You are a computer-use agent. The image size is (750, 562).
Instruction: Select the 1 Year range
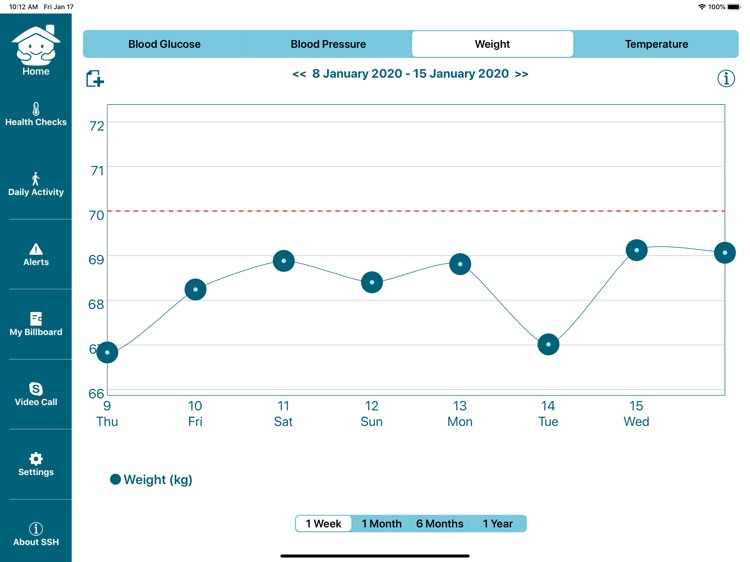[x=497, y=523]
